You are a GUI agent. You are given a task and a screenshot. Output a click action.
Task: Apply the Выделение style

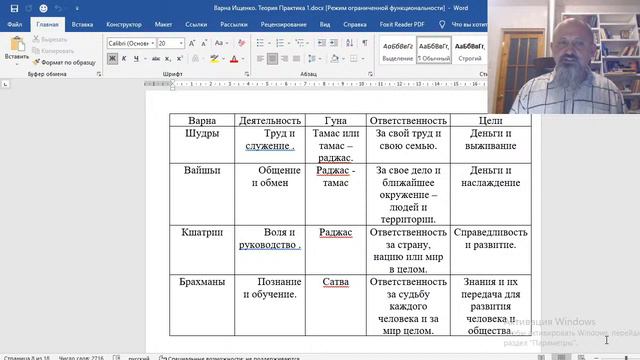pos(398,51)
